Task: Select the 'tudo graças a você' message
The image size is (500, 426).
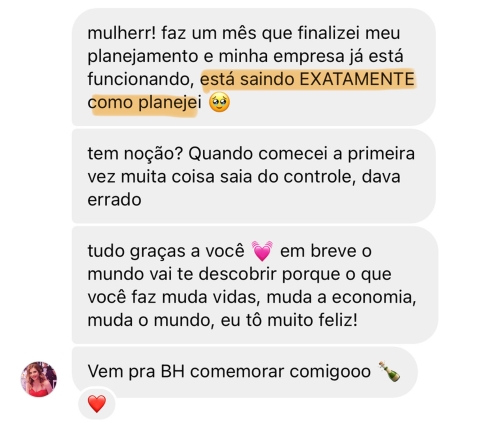Action: 255,285
